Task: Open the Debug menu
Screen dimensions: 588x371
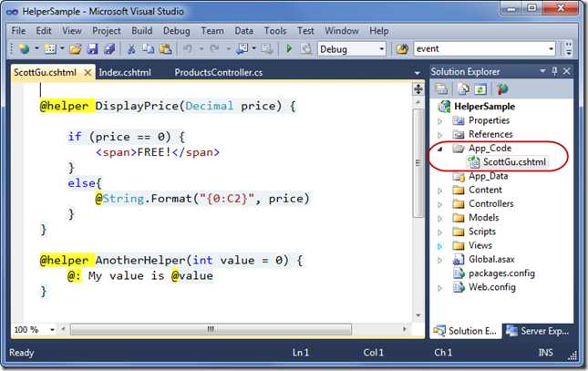Action: (x=176, y=31)
